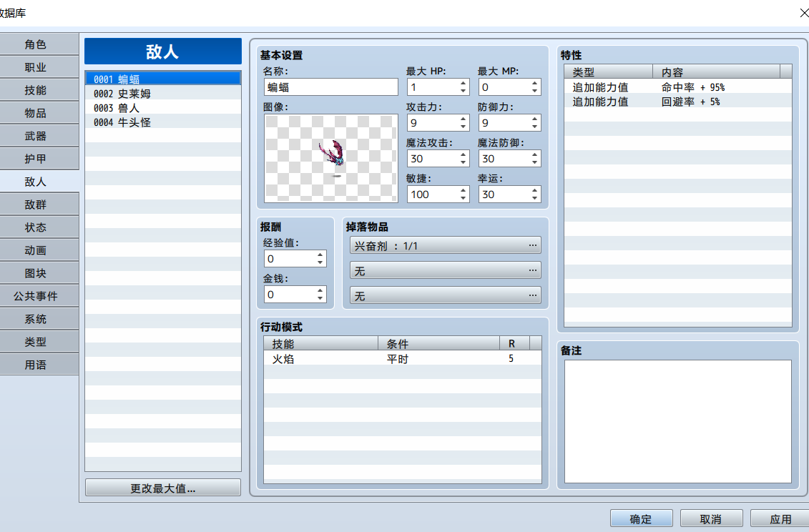The height and width of the screenshot is (532, 809).
Task: Select the 命中率 + 95% trait row
Action: [x=678, y=87]
